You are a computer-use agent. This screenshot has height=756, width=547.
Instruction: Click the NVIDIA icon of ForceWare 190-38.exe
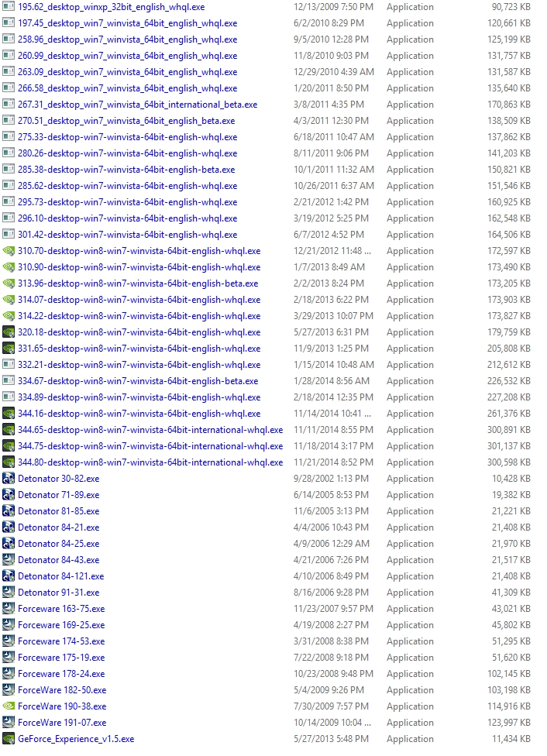(x=9, y=706)
